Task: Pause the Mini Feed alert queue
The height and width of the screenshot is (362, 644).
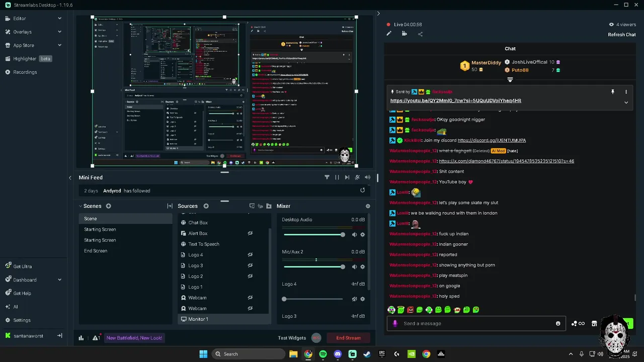Action: 337,177
